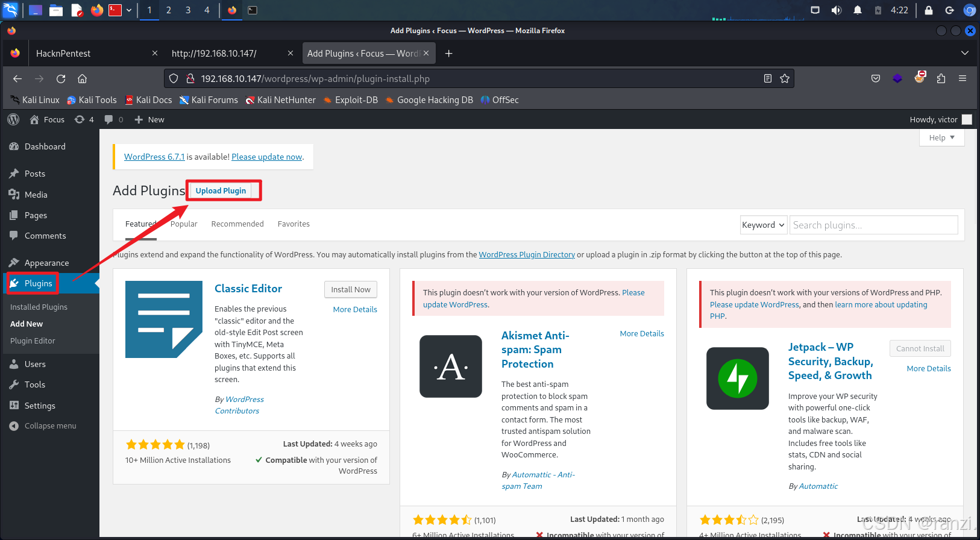Focus the Search plugins field
Image resolution: width=980 pixels, height=540 pixels.
pyautogui.click(x=874, y=225)
